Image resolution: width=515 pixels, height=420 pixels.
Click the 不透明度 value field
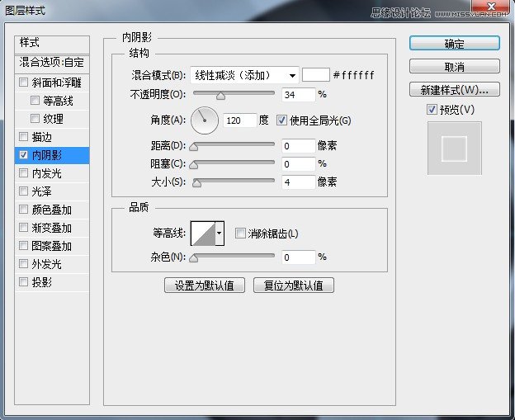pyautogui.click(x=298, y=95)
